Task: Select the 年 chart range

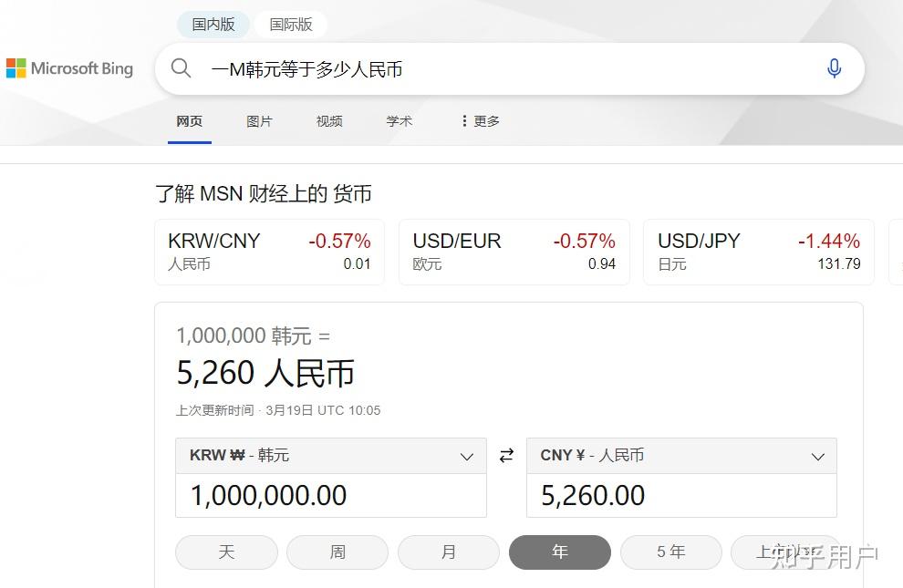Action: (560, 552)
